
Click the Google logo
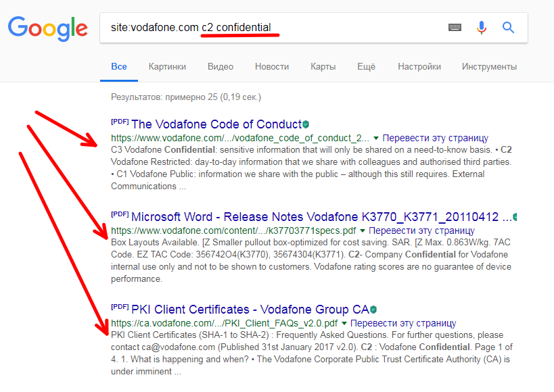47,28
